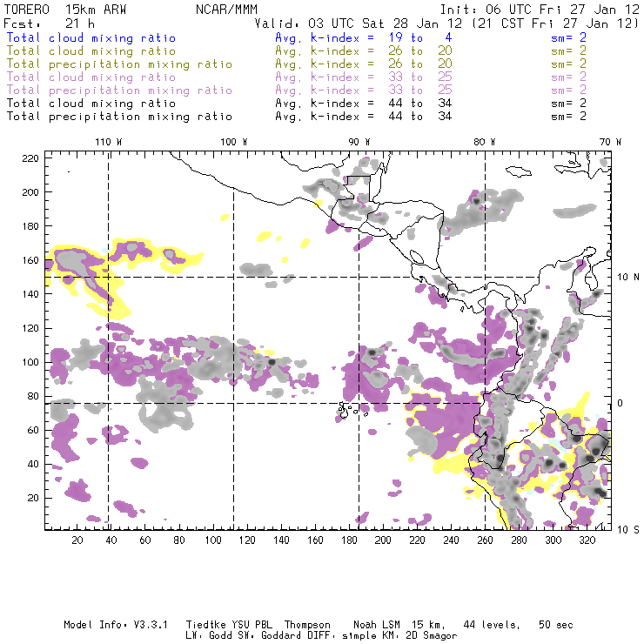This screenshot has width=644, height=644.
Task: Select the olive "Total precipitation mixing ratio" legend entry
Action: point(119,64)
